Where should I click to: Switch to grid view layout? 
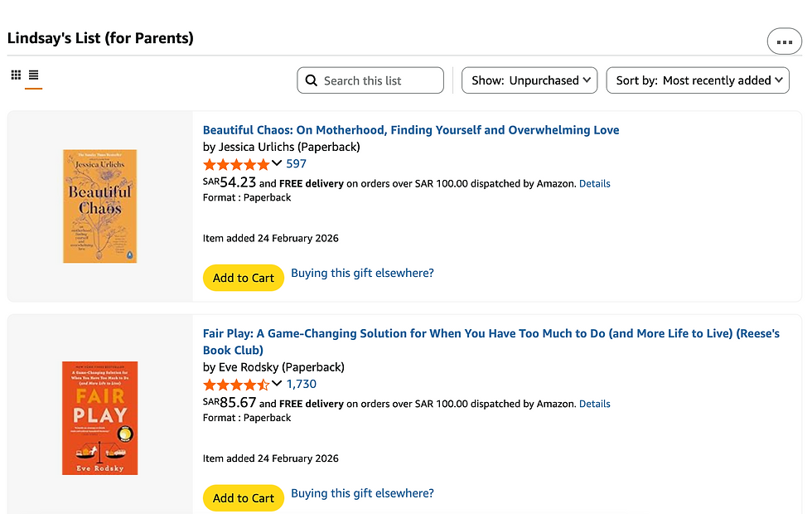[16, 75]
